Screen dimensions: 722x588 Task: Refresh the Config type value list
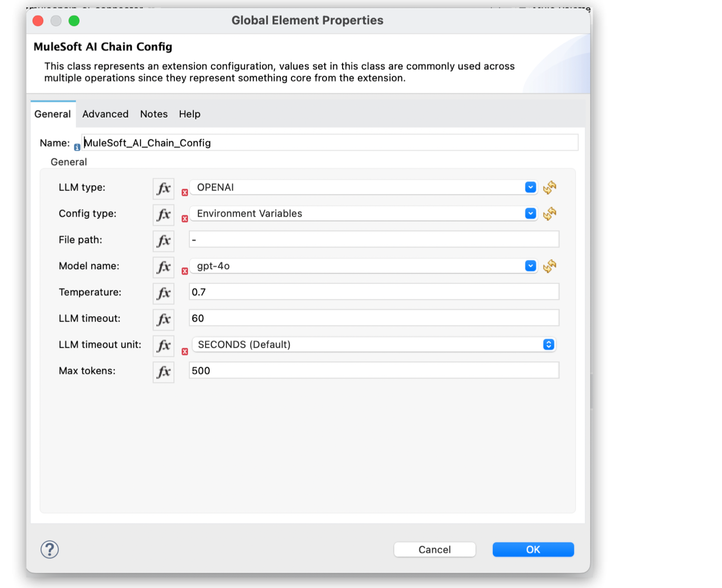coord(550,214)
